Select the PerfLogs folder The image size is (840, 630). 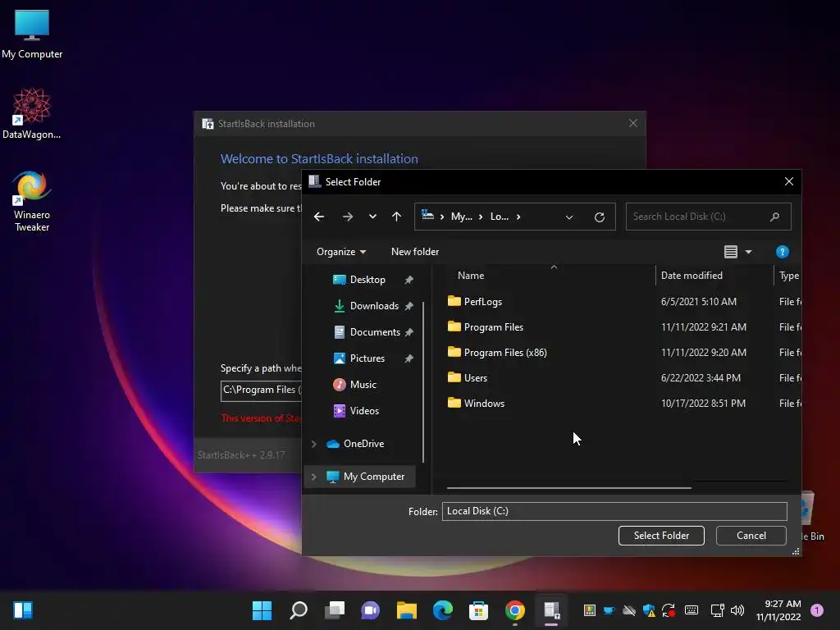coord(482,302)
